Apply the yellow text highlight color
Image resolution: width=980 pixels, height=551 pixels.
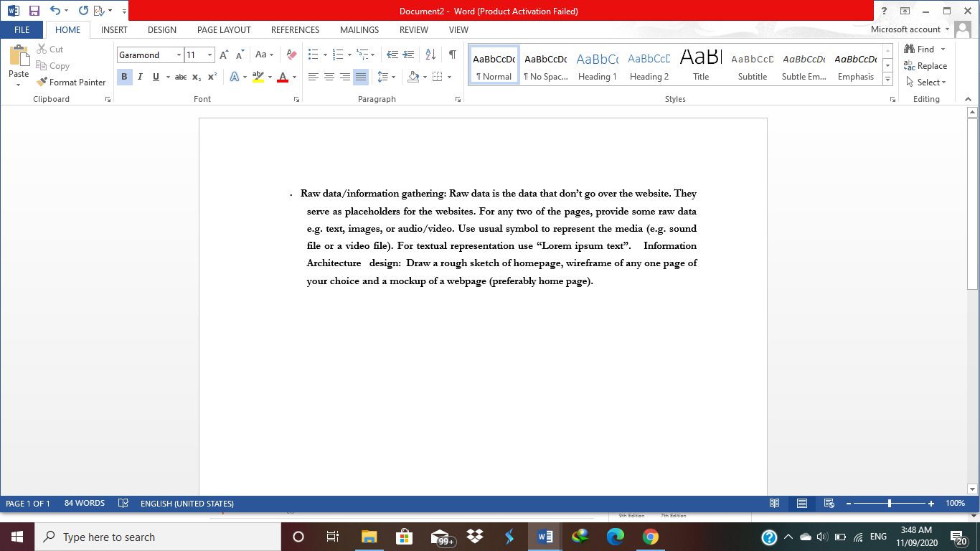[x=258, y=77]
